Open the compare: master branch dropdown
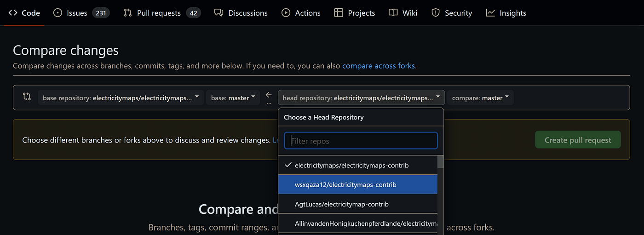 pos(480,97)
